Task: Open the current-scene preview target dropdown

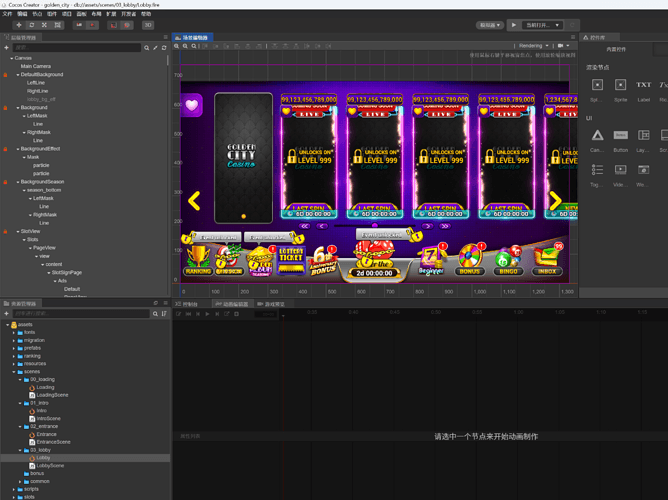Action: 542,25
